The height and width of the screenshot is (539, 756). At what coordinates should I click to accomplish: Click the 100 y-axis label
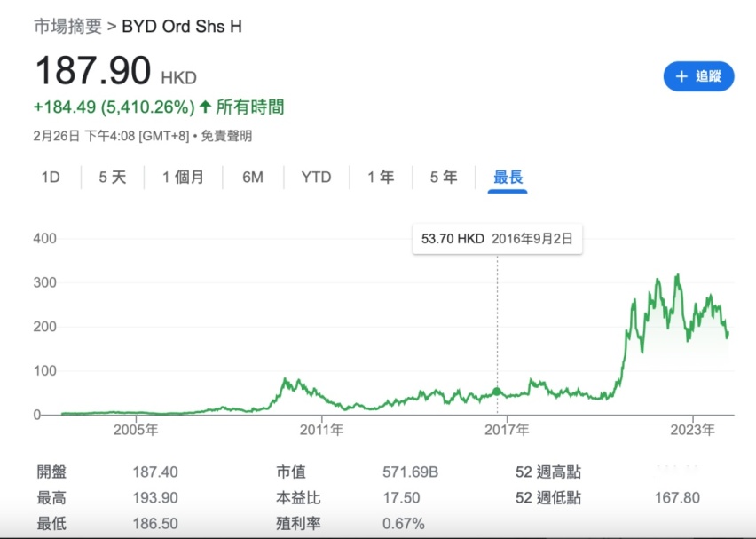(x=45, y=370)
